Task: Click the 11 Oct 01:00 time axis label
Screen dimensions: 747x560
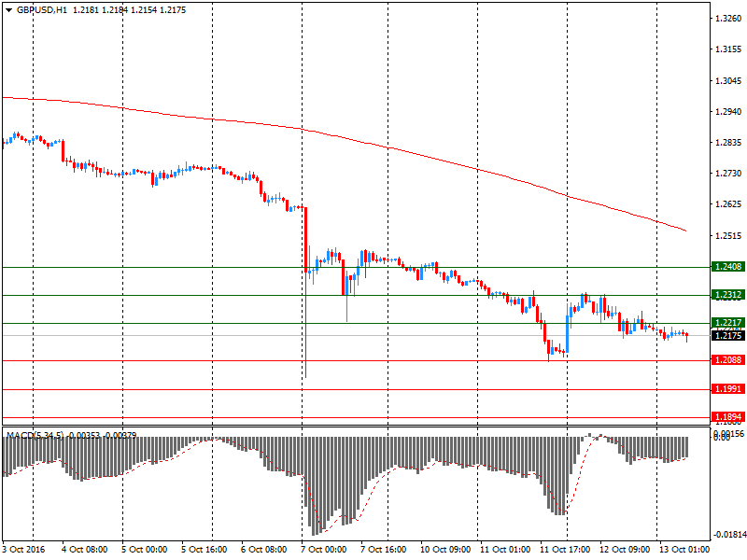Action: (x=505, y=549)
